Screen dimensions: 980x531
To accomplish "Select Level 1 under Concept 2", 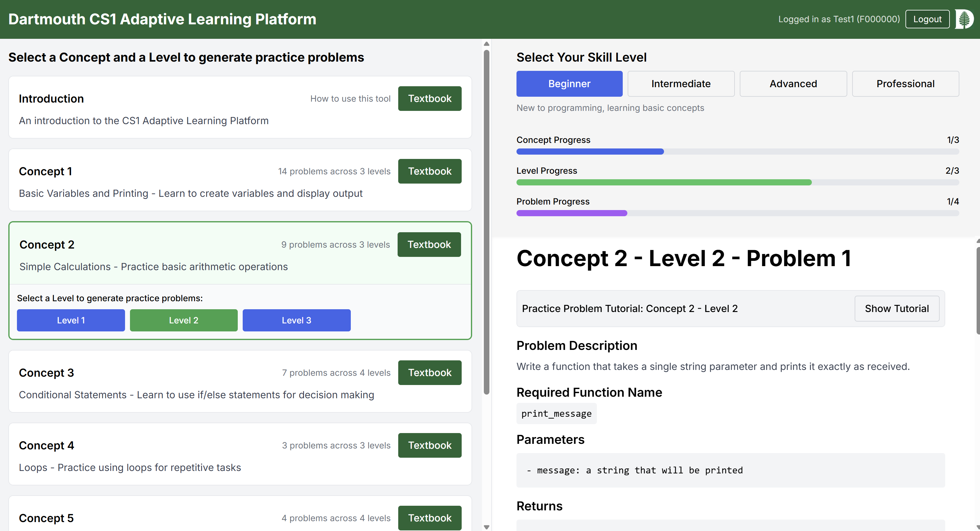I will pyautogui.click(x=71, y=320).
